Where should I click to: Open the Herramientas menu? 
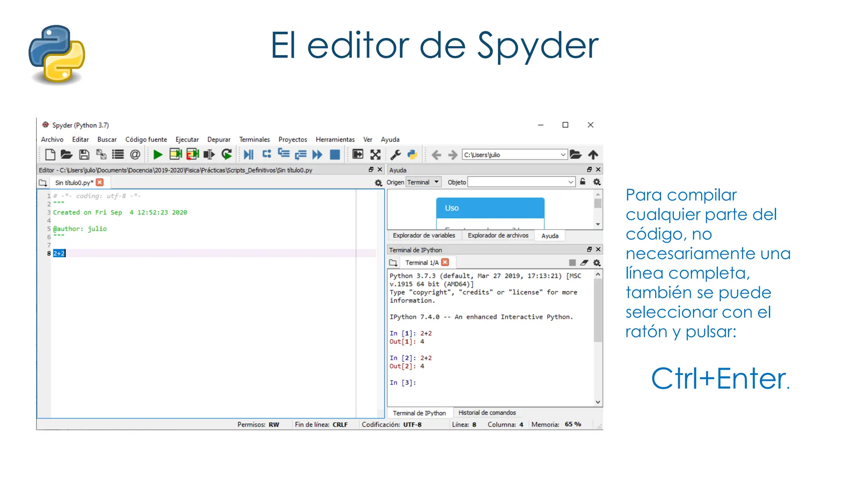pos(335,139)
